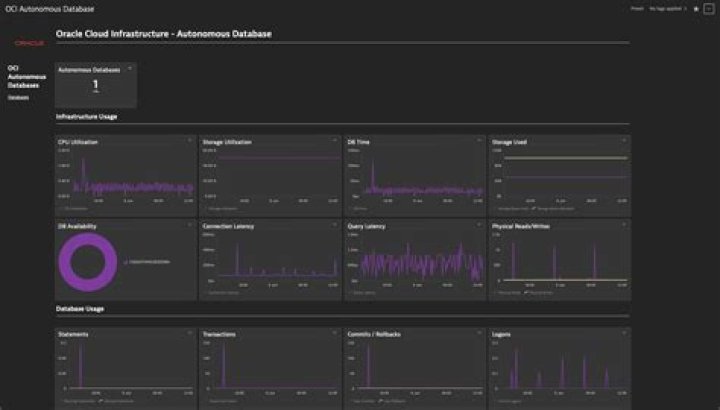This screenshot has height=410, width=720.
Task: Click the tall spike in Statements chart
Action: 81,365
